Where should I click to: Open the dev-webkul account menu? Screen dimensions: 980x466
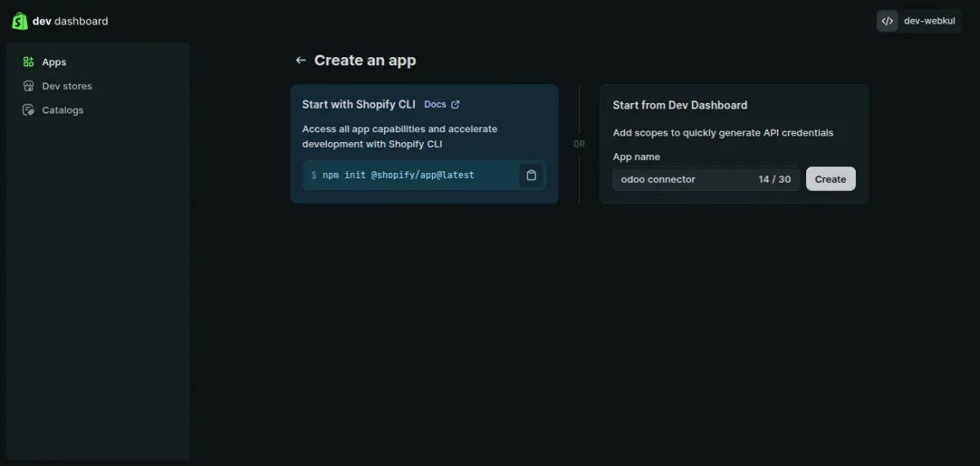click(919, 21)
